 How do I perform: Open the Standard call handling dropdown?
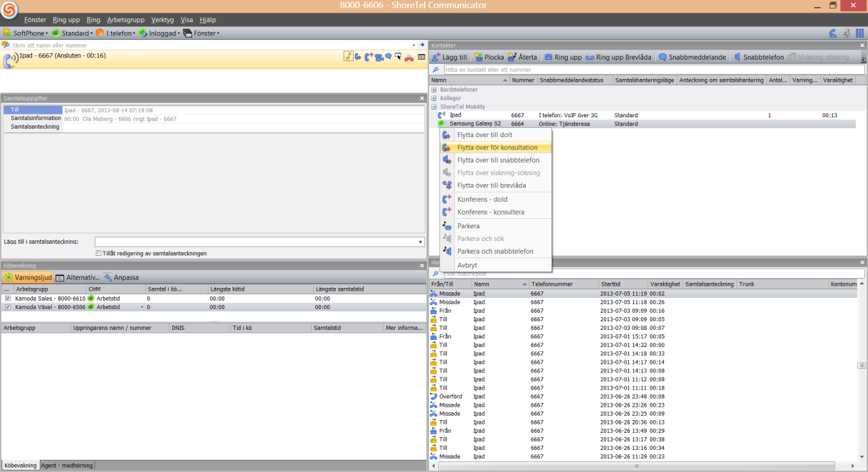[72, 33]
